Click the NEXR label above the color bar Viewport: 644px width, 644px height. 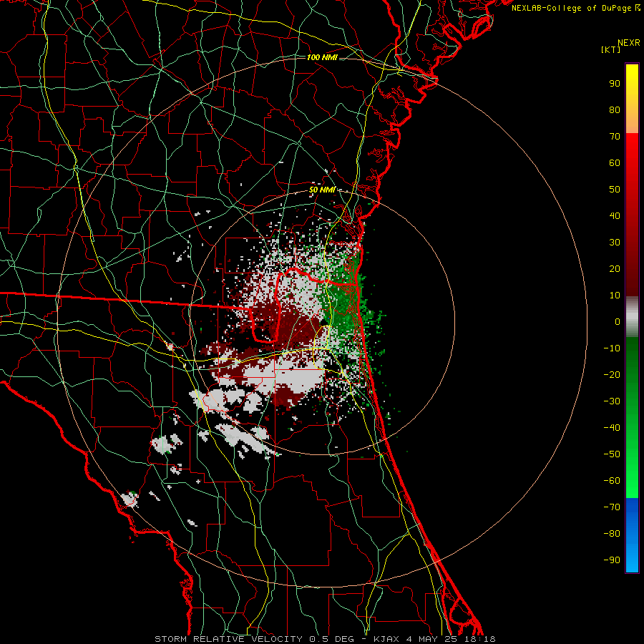click(629, 43)
